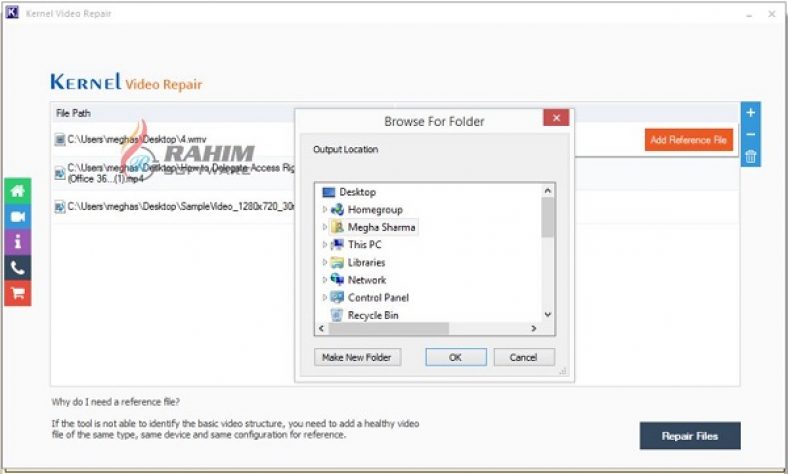Click the video camera sidebar icon
788x474 pixels.
point(18,217)
